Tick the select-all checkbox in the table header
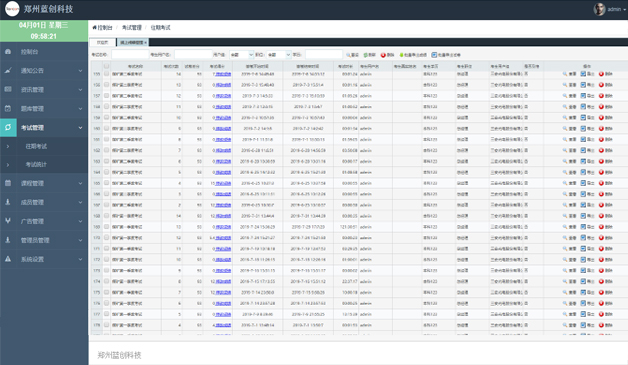 [x=107, y=66]
